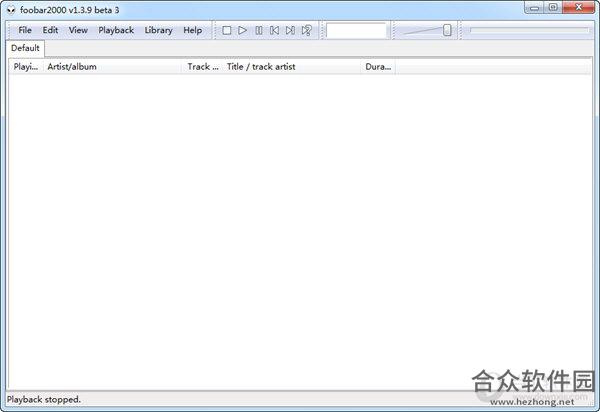Sort by the Track number column header
Viewport: 600px width, 412px height.
click(203, 67)
